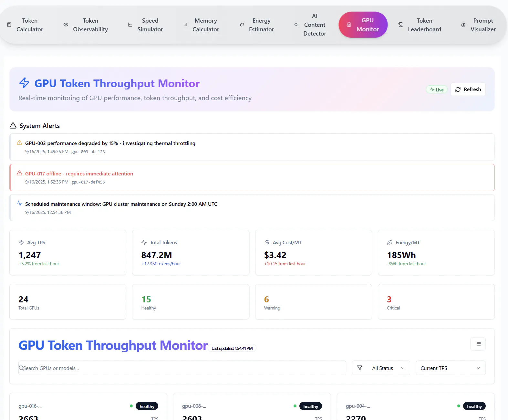Click the 24 Total GPUs card
The width and height of the screenshot is (508, 420).
(68, 302)
